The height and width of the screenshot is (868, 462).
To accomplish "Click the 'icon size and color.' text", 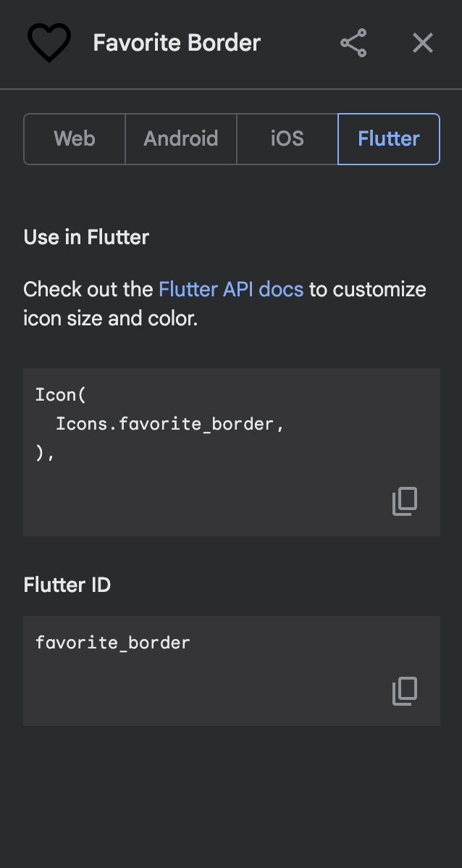I will coord(111,319).
